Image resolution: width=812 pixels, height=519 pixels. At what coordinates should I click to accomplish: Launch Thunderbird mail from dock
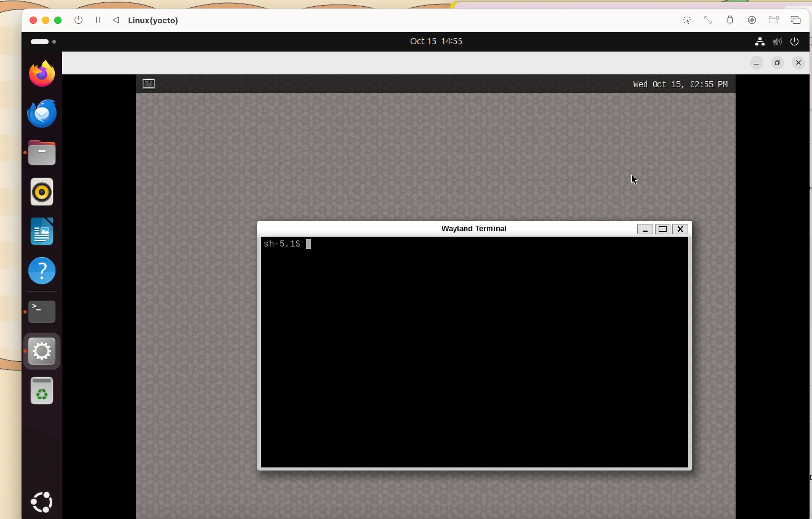click(42, 113)
